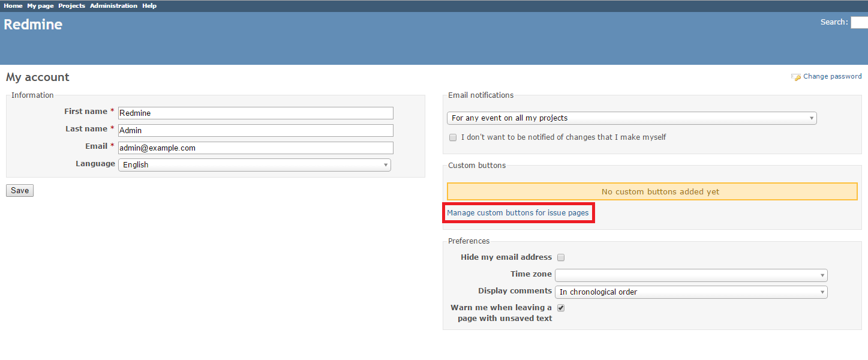Enable Hide my email address checkbox
The height and width of the screenshot is (360, 868).
click(561, 257)
